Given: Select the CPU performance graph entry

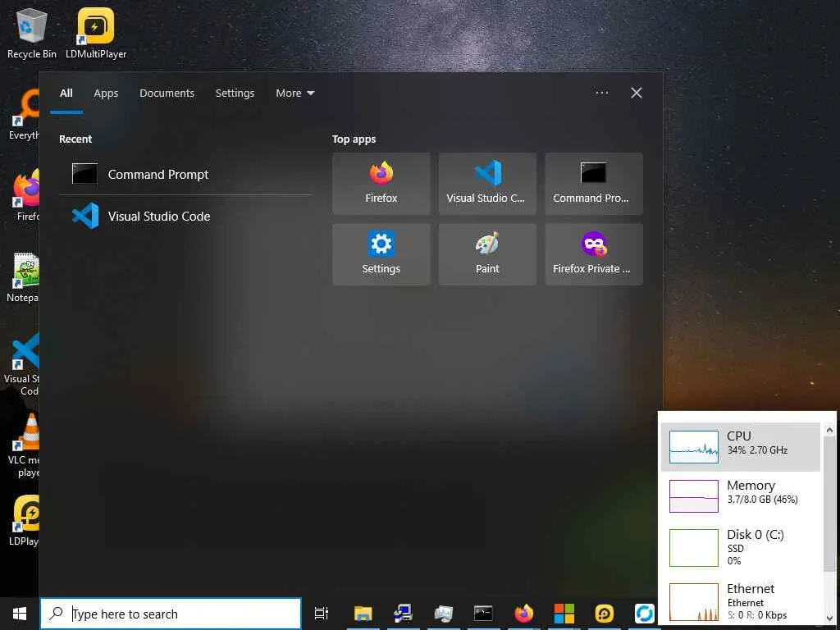Looking at the screenshot, I should (741, 447).
